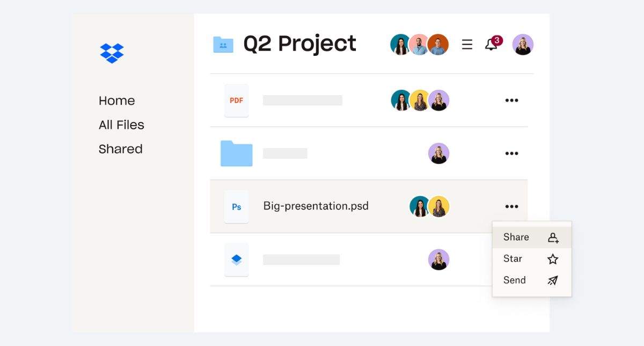Open the three-dot menu for folder row
Image resolution: width=644 pixels, height=346 pixels.
(x=511, y=154)
